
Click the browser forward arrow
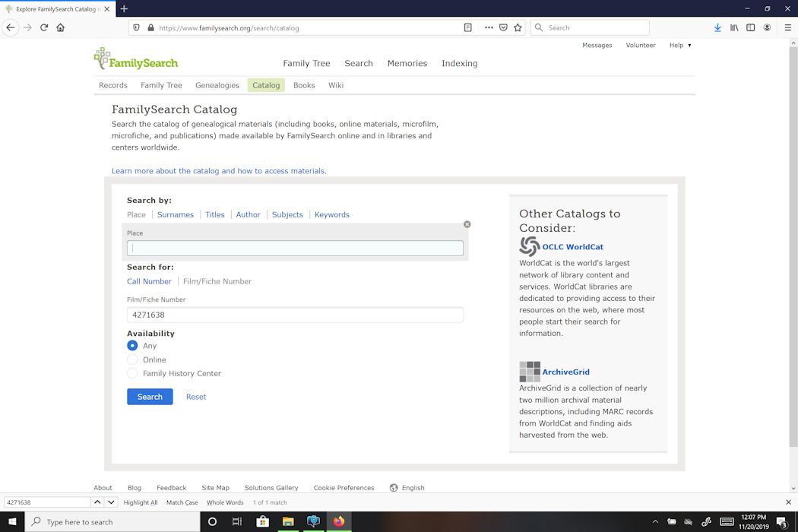(27, 27)
